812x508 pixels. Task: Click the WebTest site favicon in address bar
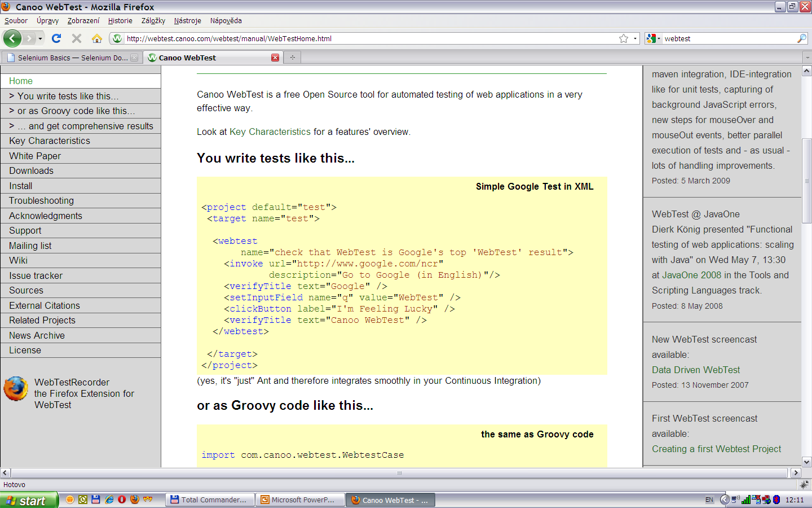117,38
